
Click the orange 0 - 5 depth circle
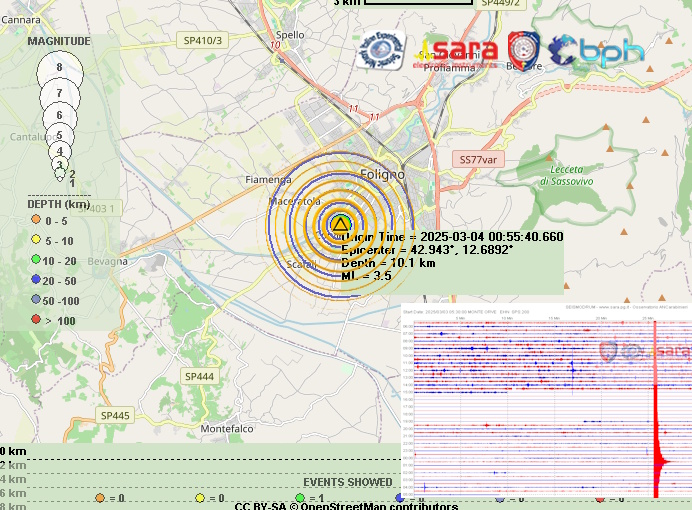click(x=36, y=221)
